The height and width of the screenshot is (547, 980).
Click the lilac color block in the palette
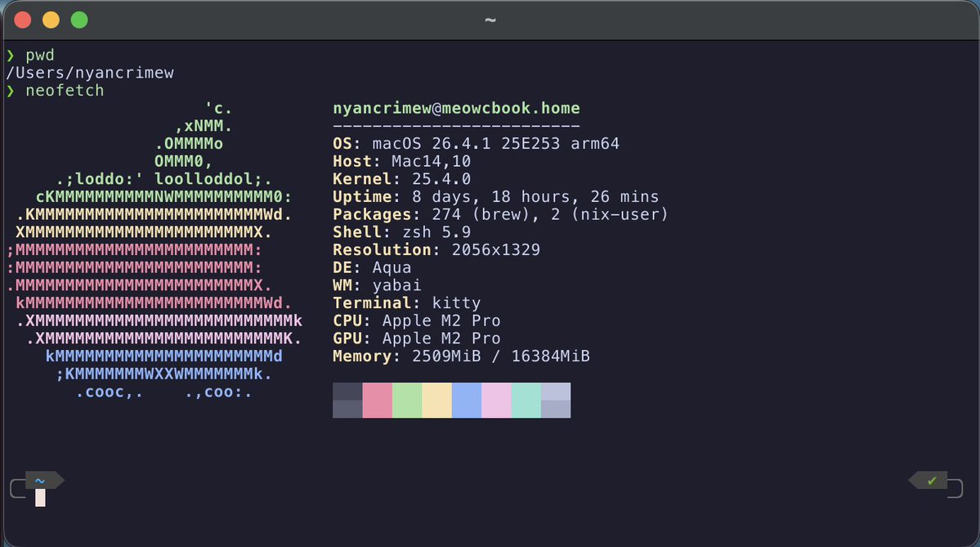(496, 400)
